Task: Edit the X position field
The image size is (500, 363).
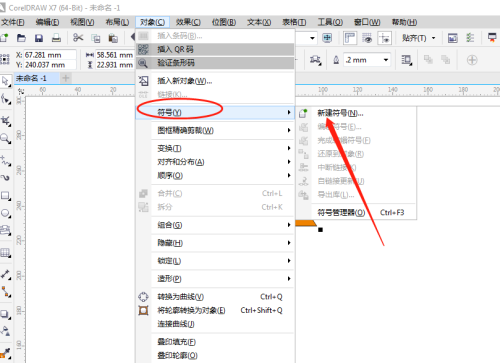Action: pos(50,55)
